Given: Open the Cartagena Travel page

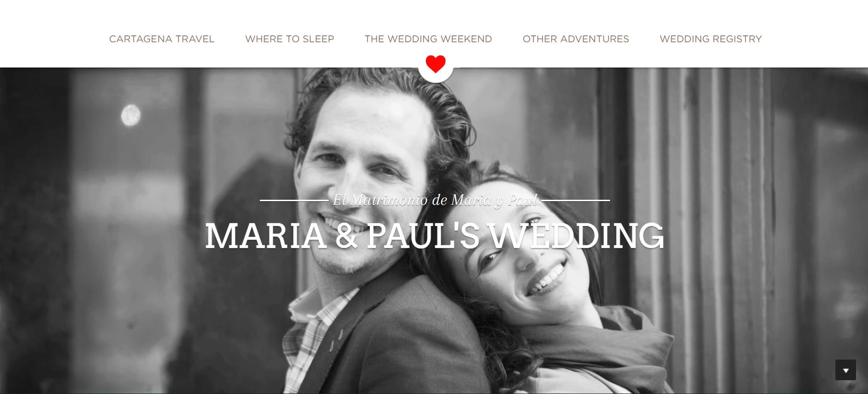Looking at the screenshot, I should (162, 39).
